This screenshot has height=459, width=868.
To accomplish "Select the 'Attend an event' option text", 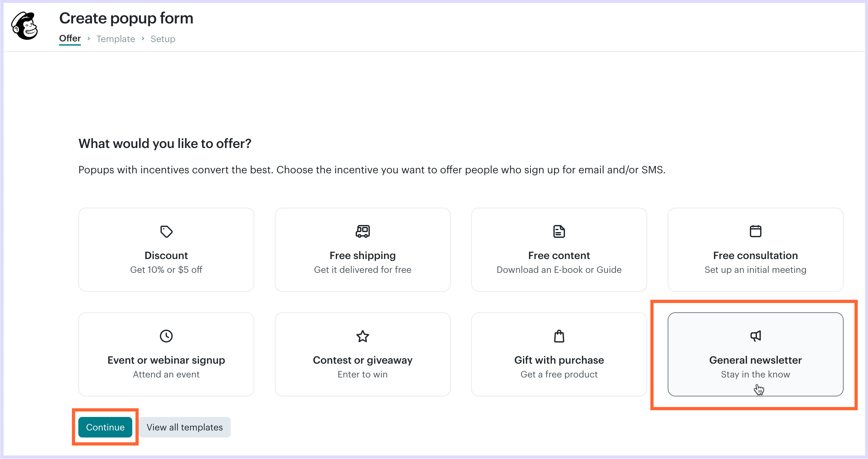I will pos(166,374).
